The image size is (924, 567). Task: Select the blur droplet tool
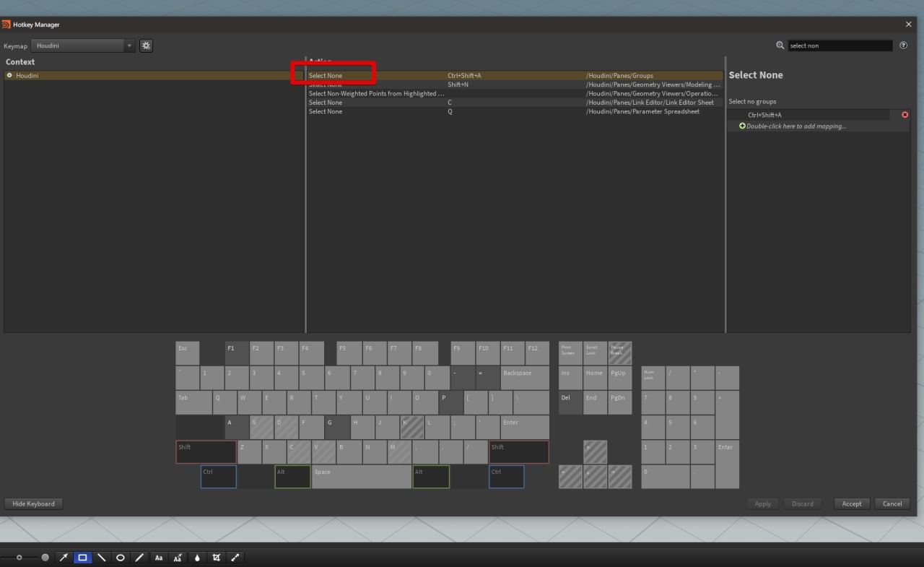(197, 558)
